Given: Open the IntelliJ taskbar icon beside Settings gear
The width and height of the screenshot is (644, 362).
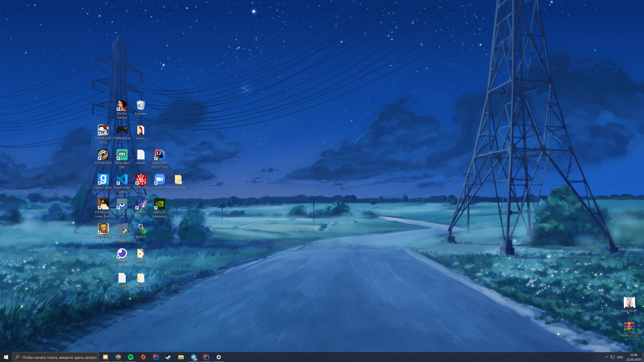Looking at the screenshot, I should tap(206, 357).
